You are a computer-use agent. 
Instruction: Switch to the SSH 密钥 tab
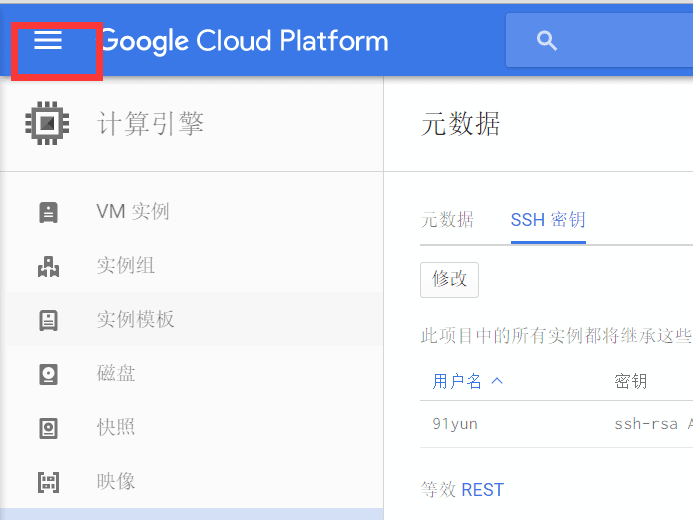(x=548, y=220)
